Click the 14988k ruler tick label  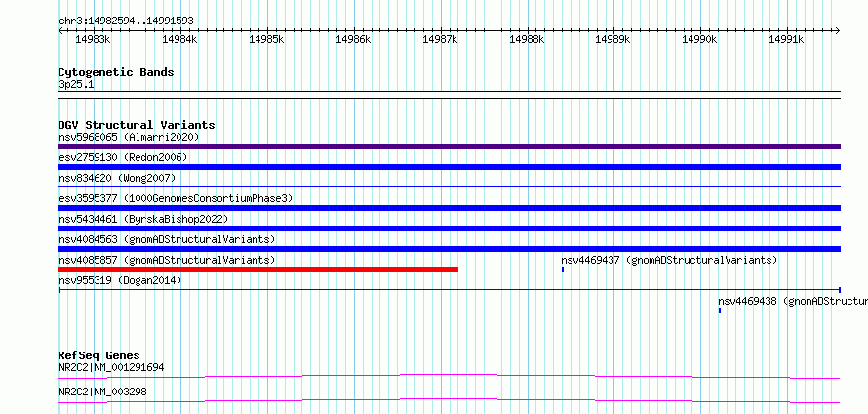(527, 39)
